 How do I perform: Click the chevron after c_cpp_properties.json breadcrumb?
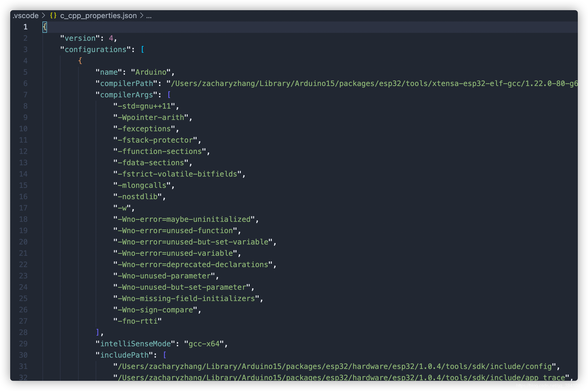[x=141, y=16]
